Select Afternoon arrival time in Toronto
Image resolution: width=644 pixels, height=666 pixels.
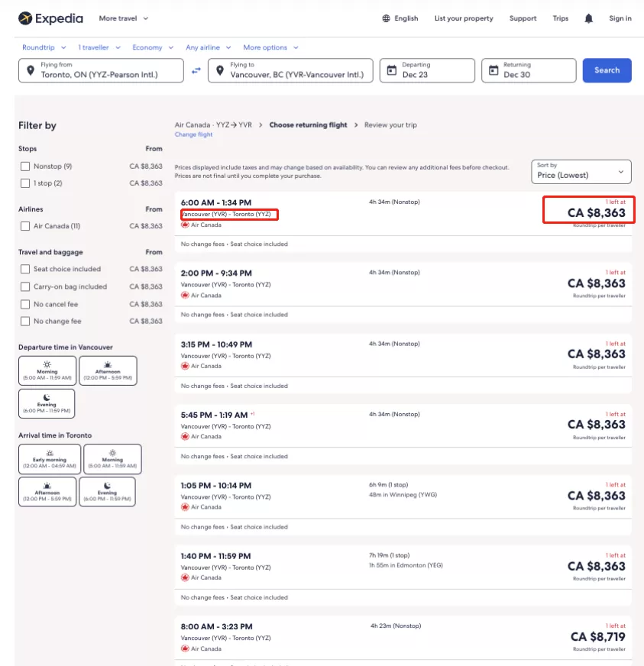47,492
